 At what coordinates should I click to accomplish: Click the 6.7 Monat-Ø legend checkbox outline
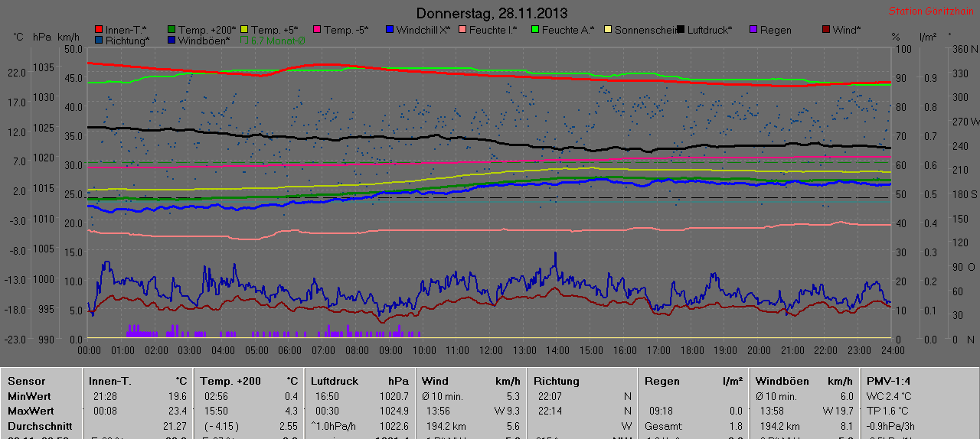tap(245, 40)
